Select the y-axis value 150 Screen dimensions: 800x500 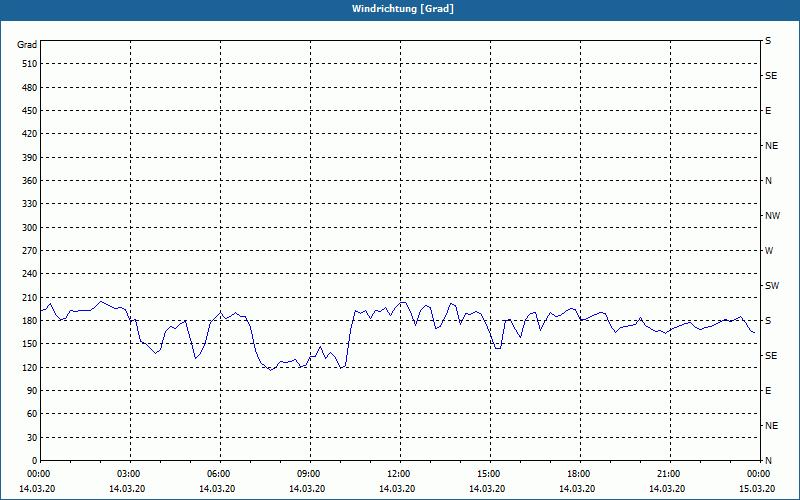point(30,344)
